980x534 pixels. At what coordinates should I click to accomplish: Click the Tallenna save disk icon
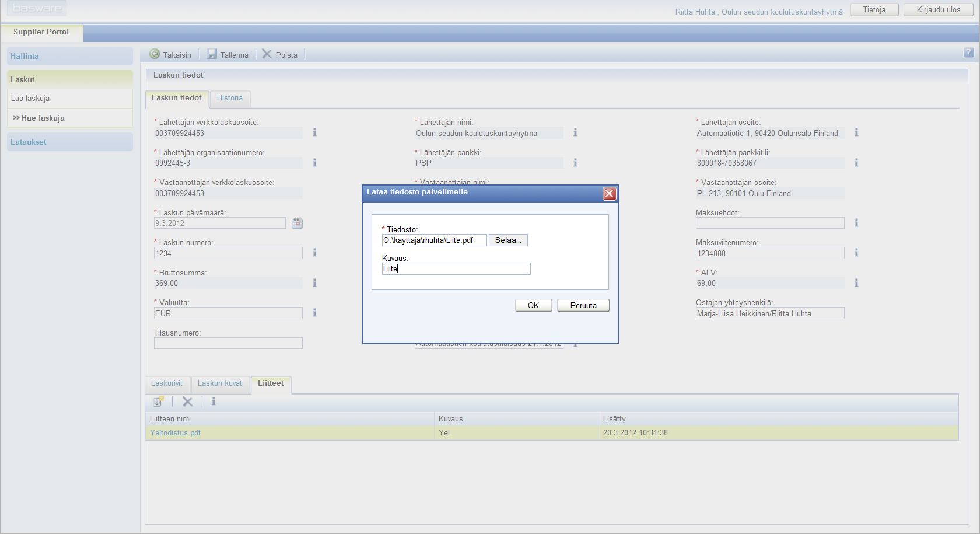pyautogui.click(x=212, y=54)
